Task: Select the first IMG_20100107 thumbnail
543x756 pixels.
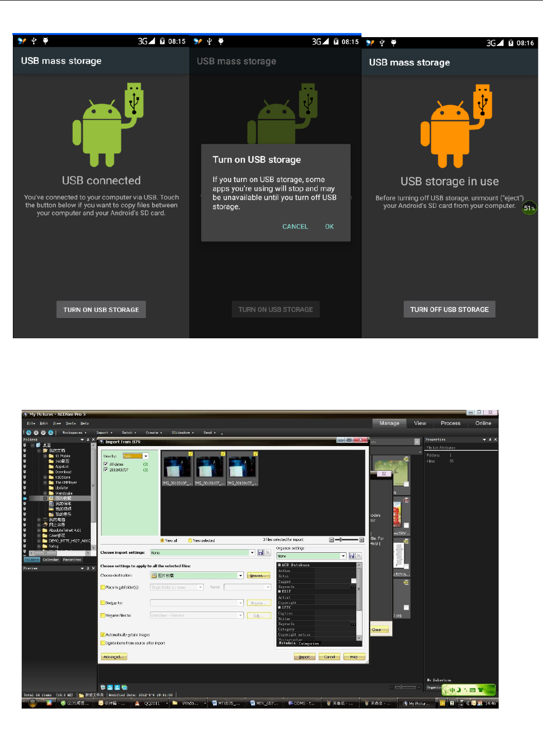Action: [x=177, y=468]
